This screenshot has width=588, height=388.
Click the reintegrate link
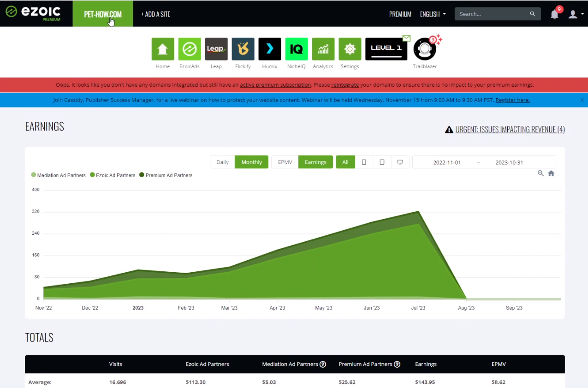(345, 85)
